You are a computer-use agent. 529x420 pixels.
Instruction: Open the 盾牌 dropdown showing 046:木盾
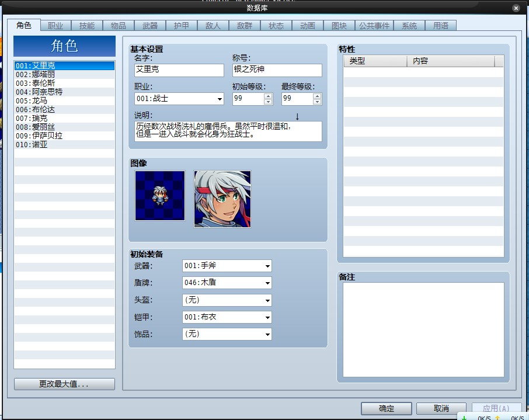point(227,283)
